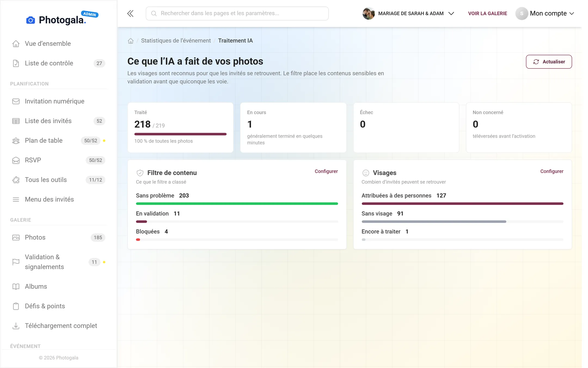Click the Photogala camera logo
This screenshot has width=588, height=368.
[x=30, y=20]
